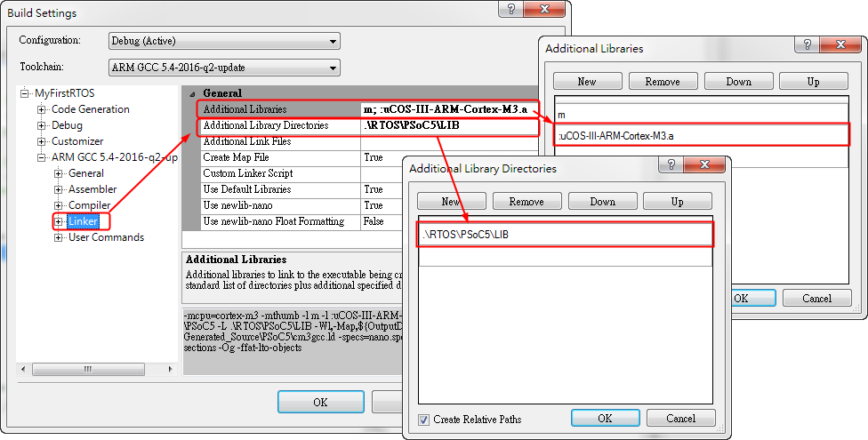Click Down in Additional Library Directories dialog
This screenshot has width=868, height=440.
[x=602, y=201]
